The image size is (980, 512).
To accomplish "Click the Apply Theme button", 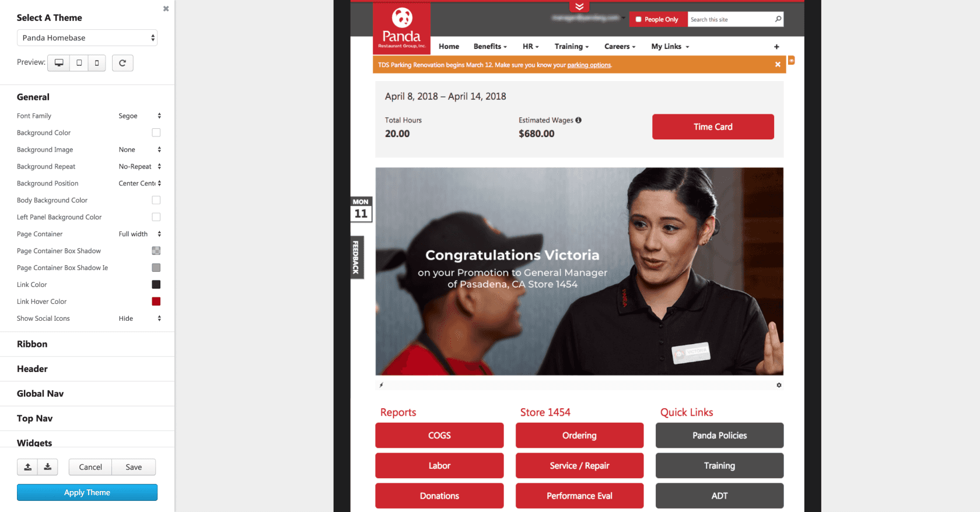I will coord(87,493).
